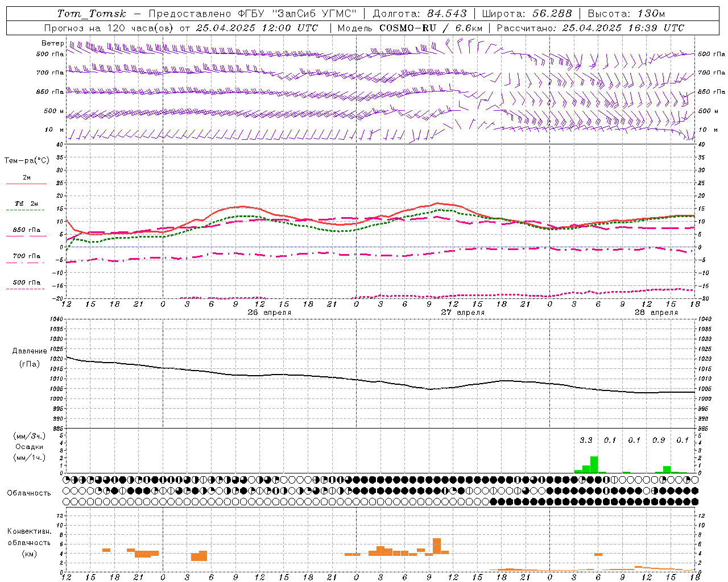Click the "Облачность" cloud cover label
This screenshot has height=582, width=728.
pos(29,493)
